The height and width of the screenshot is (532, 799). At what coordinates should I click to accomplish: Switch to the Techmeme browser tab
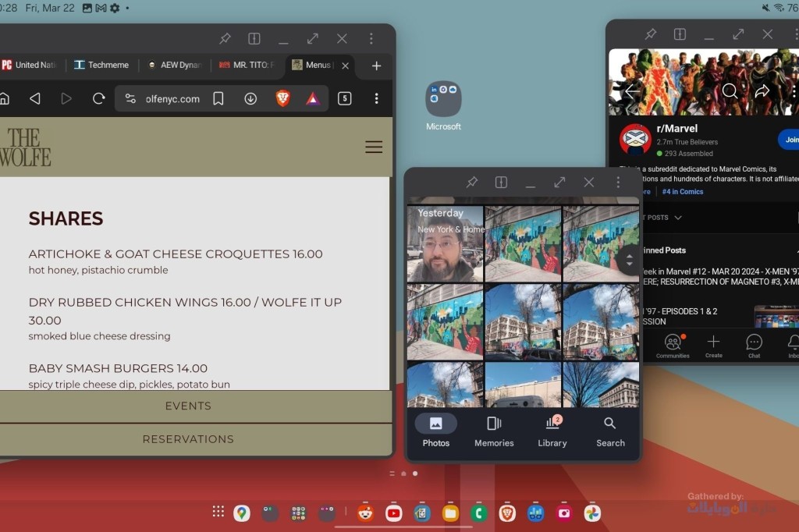click(101, 65)
